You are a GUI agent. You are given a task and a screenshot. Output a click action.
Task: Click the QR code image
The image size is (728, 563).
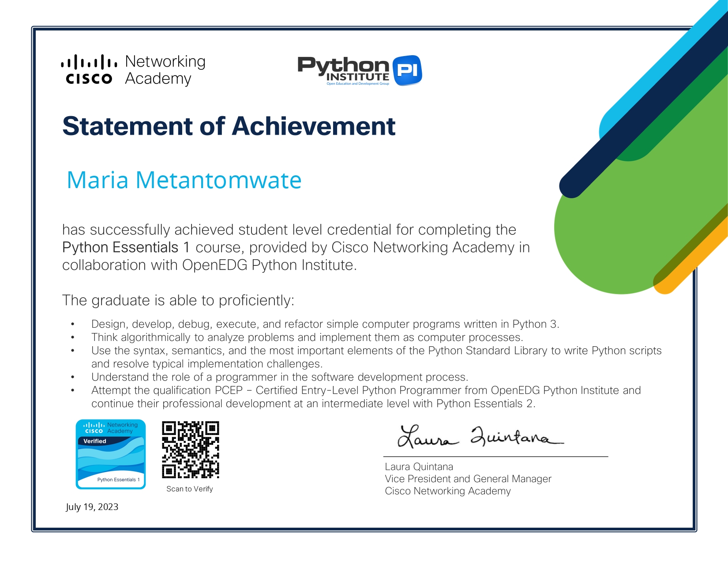coord(190,450)
